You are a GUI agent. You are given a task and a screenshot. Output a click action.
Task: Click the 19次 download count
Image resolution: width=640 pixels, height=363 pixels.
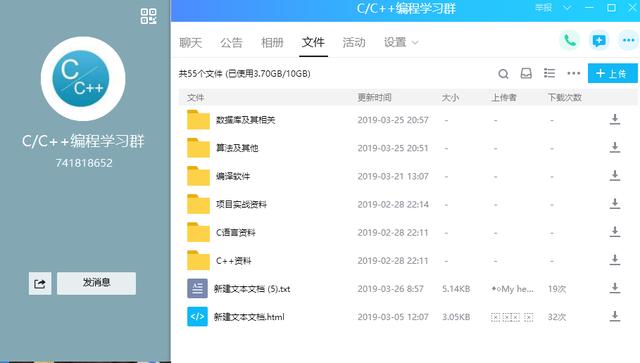(x=557, y=289)
